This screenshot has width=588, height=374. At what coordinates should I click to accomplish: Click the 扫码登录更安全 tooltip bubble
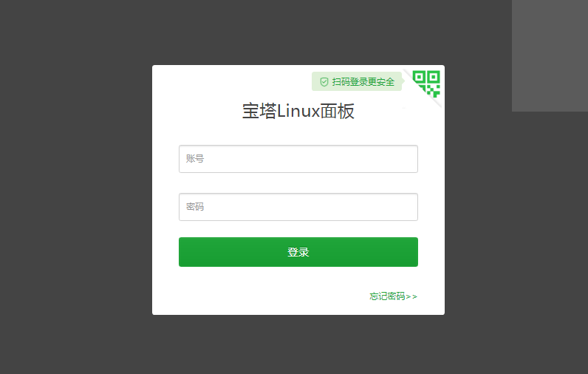[x=357, y=81]
